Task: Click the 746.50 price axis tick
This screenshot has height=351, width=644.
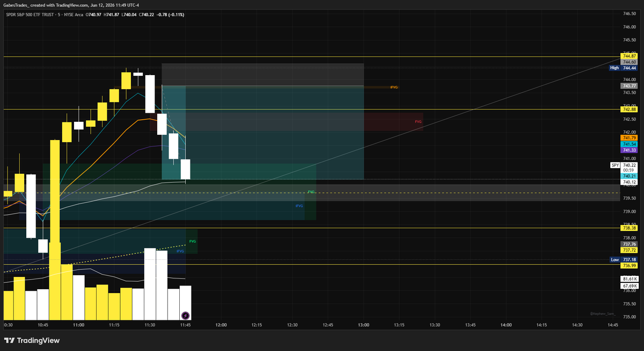Action: [630, 13]
